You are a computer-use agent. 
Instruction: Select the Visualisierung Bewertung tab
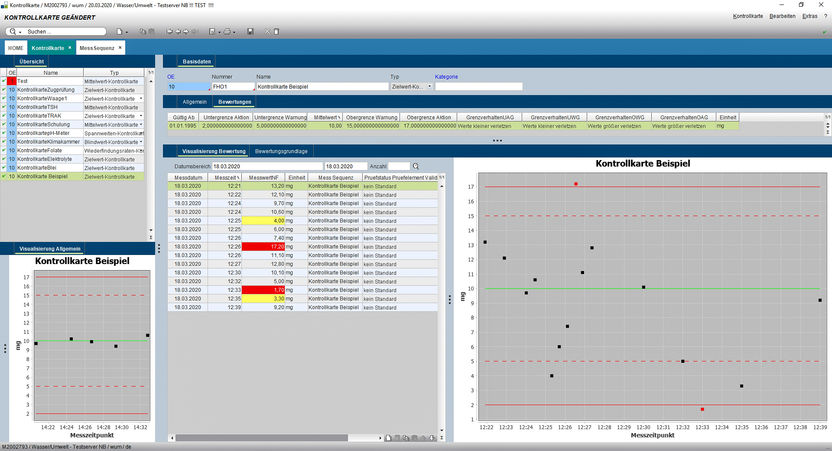(214, 151)
